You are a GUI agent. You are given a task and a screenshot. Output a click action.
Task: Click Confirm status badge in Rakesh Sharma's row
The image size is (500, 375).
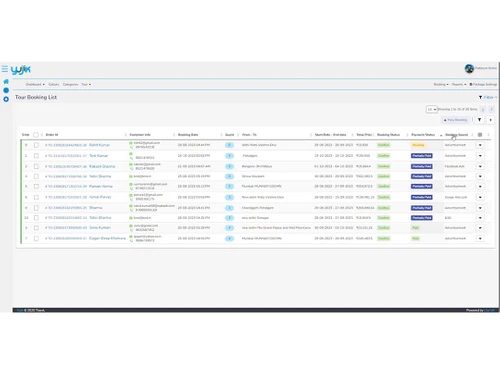384,166
